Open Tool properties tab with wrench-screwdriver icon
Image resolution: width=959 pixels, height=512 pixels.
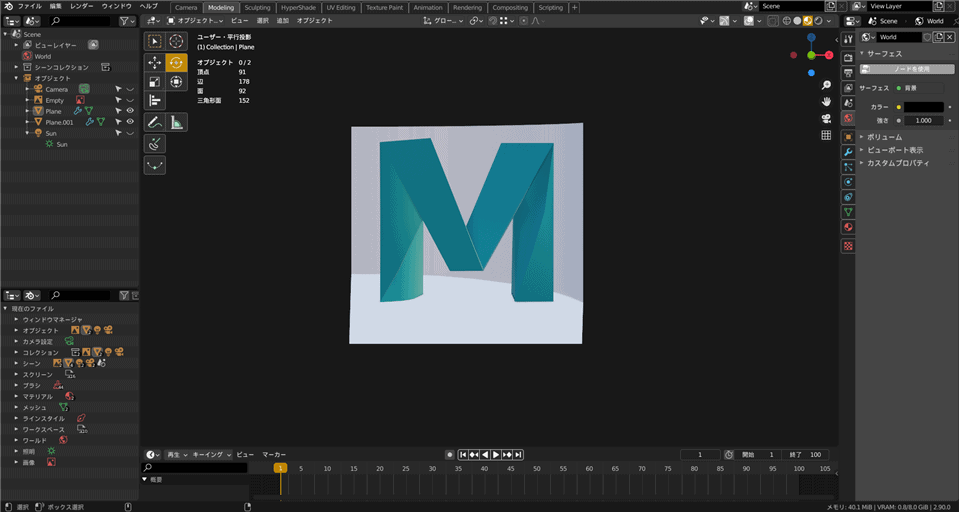pyautogui.click(x=848, y=39)
